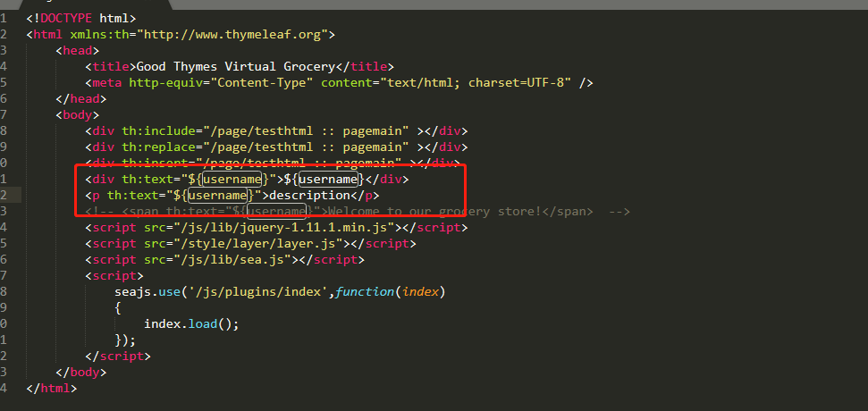Click the "Content-Type" string value
868x411 pixels.
pyautogui.click(x=262, y=83)
